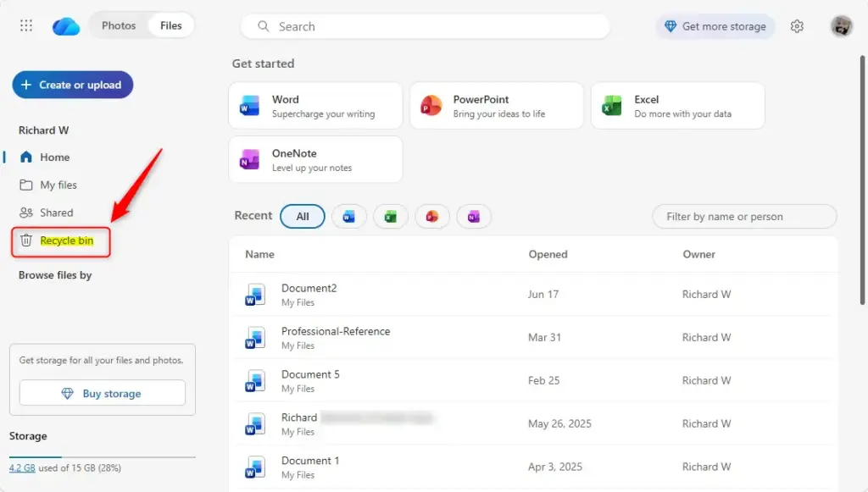
Task: Click Create or upload button
Action: (73, 85)
